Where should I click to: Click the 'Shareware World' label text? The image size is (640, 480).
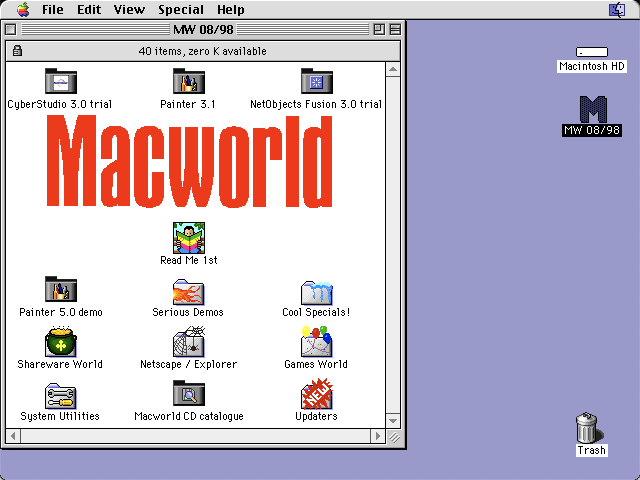point(60,364)
